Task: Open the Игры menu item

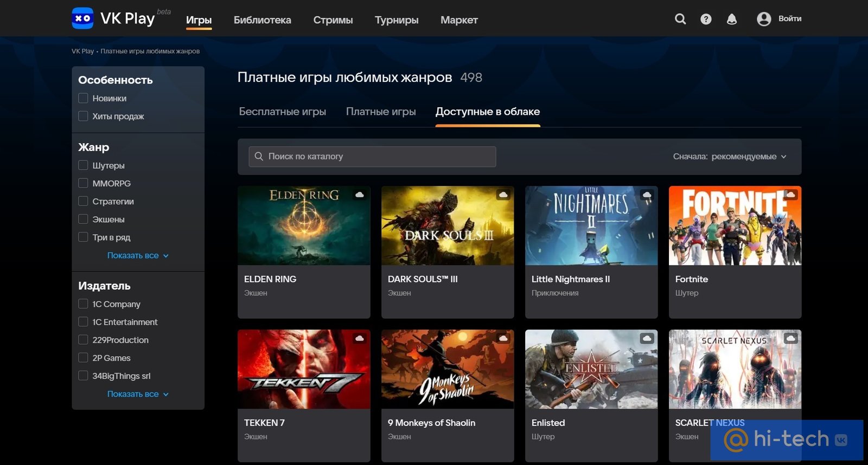Action: point(199,20)
